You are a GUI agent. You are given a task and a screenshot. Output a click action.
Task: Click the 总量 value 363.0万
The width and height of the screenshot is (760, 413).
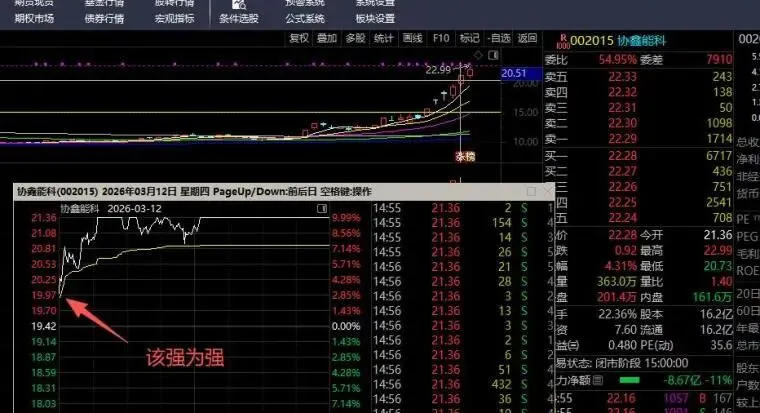pos(617,282)
